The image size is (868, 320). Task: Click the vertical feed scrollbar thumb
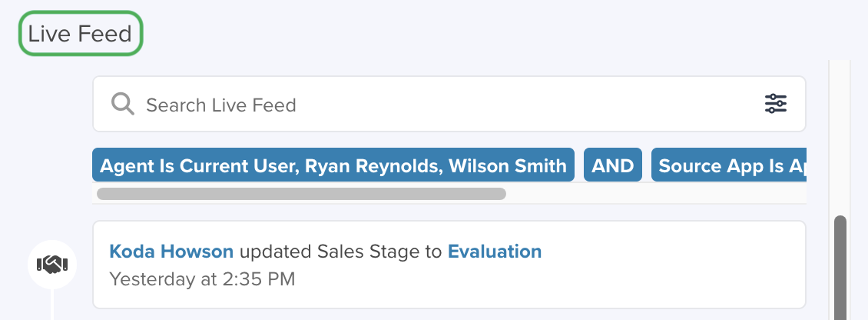(x=840, y=268)
